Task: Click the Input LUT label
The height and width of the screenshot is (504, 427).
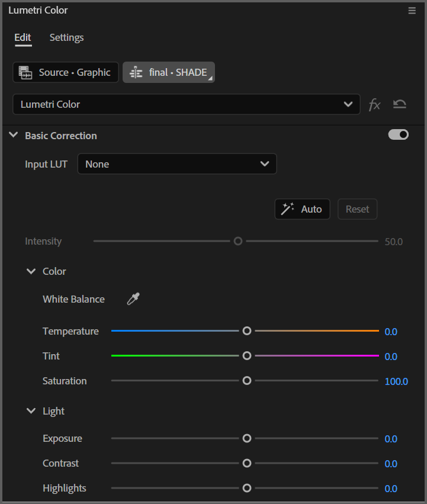Action: 46,164
